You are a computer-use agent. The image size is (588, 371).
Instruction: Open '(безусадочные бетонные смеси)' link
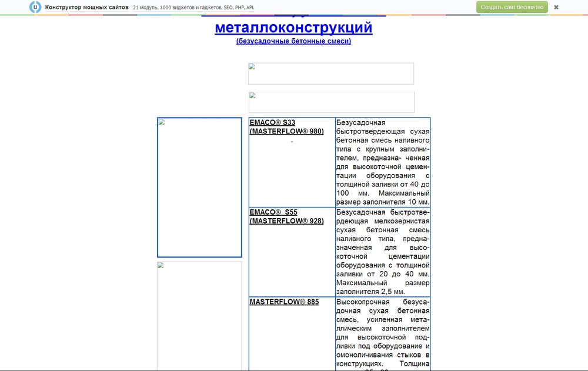(293, 41)
